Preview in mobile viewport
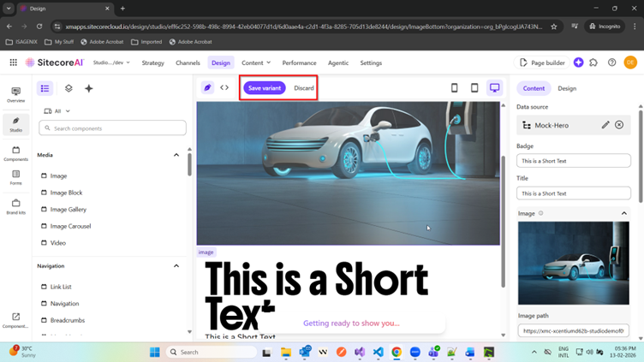644x362 pixels. [x=454, y=88]
